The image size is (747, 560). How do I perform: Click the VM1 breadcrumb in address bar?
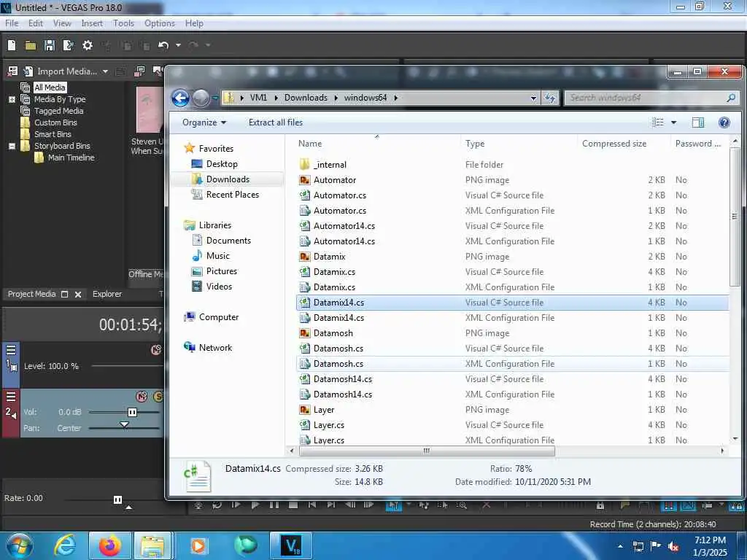tap(259, 98)
